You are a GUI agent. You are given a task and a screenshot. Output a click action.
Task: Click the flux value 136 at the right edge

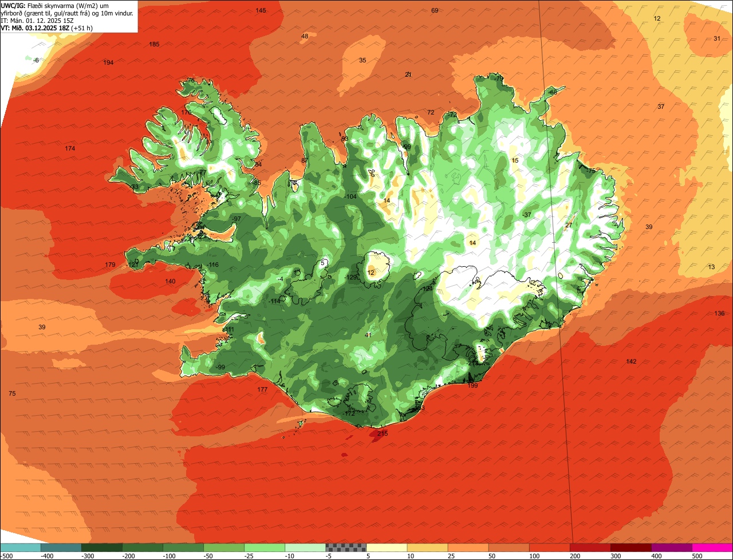(x=719, y=313)
